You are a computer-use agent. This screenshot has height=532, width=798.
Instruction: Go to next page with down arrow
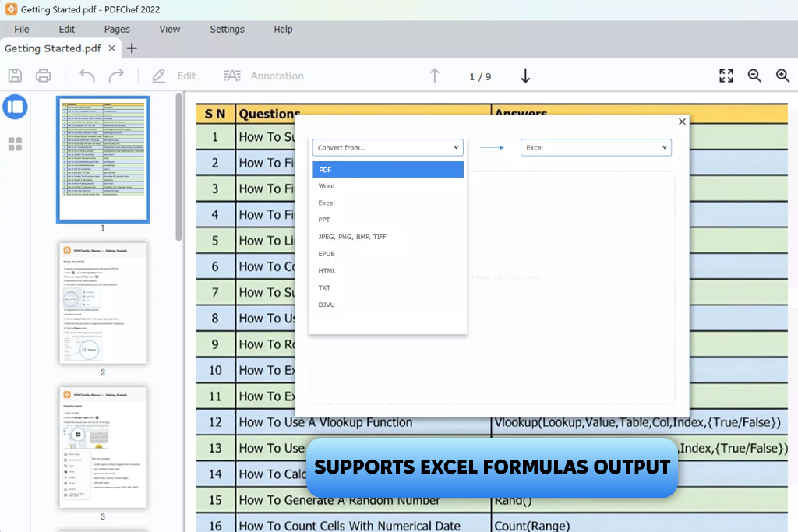pyautogui.click(x=525, y=76)
